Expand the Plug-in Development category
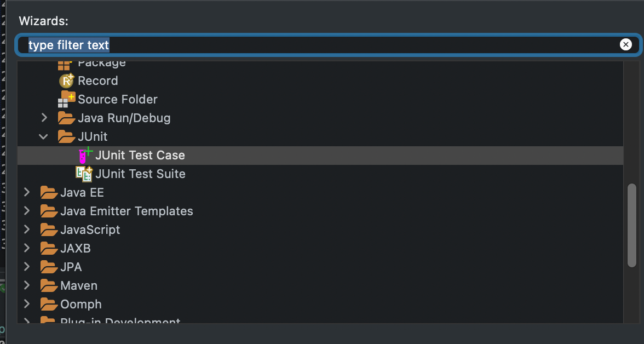Screen dimensions: 644x344 (26, 320)
